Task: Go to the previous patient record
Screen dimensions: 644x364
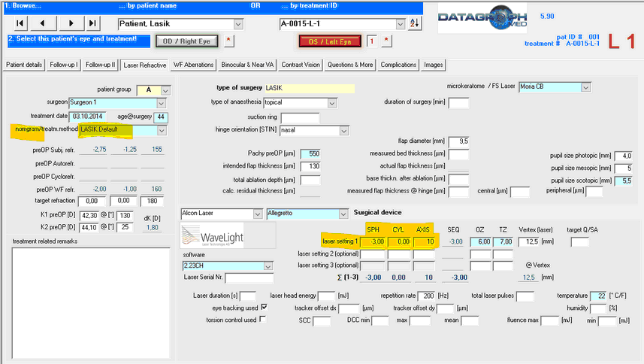Action: (44, 23)
